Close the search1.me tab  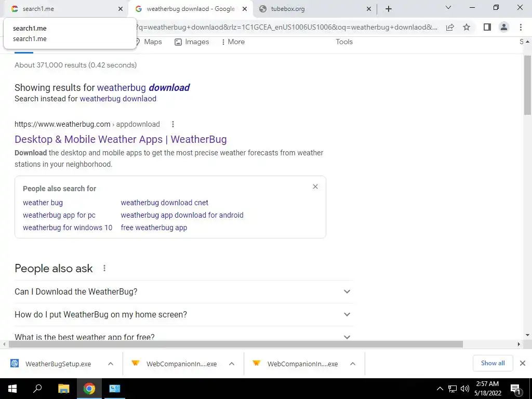pyautogui.click(x=120, y=9)
